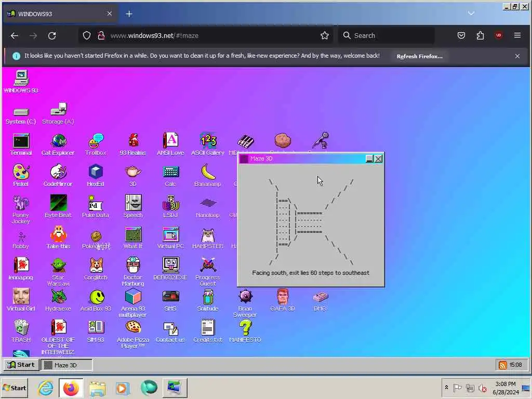Open the Firefox application menu
The image size is (532, 399).
click(517, 35)
